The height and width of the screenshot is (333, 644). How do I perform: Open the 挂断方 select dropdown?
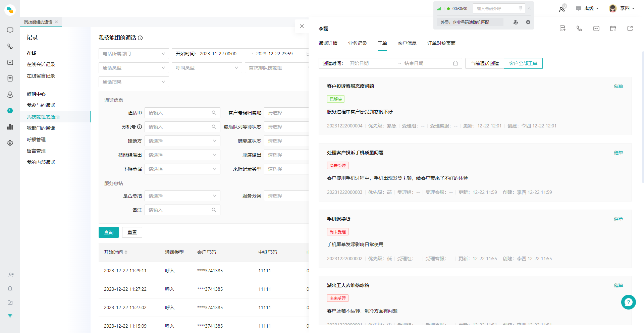tap(182, 141)
